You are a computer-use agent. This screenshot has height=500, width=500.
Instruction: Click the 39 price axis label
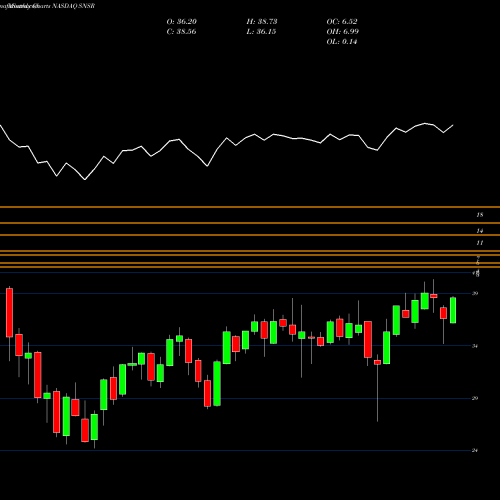tap(475, 293)
